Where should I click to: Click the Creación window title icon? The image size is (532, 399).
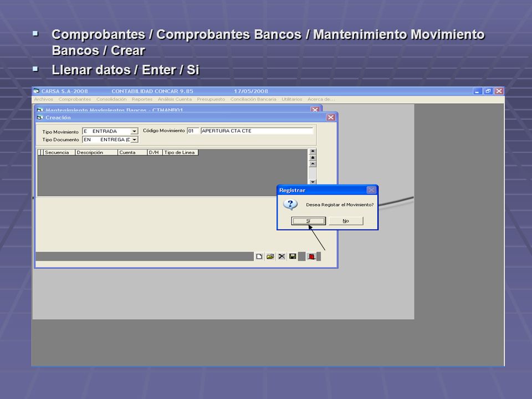[40, 117]
